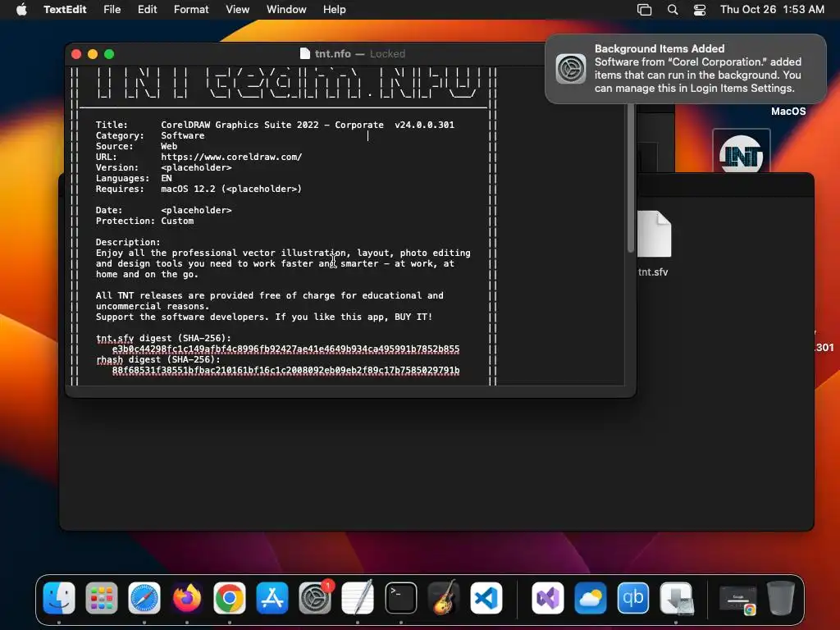Click the 'Category: Software' line
The width and height of the screenshot is (840, 630).
[x=150, y=135]
